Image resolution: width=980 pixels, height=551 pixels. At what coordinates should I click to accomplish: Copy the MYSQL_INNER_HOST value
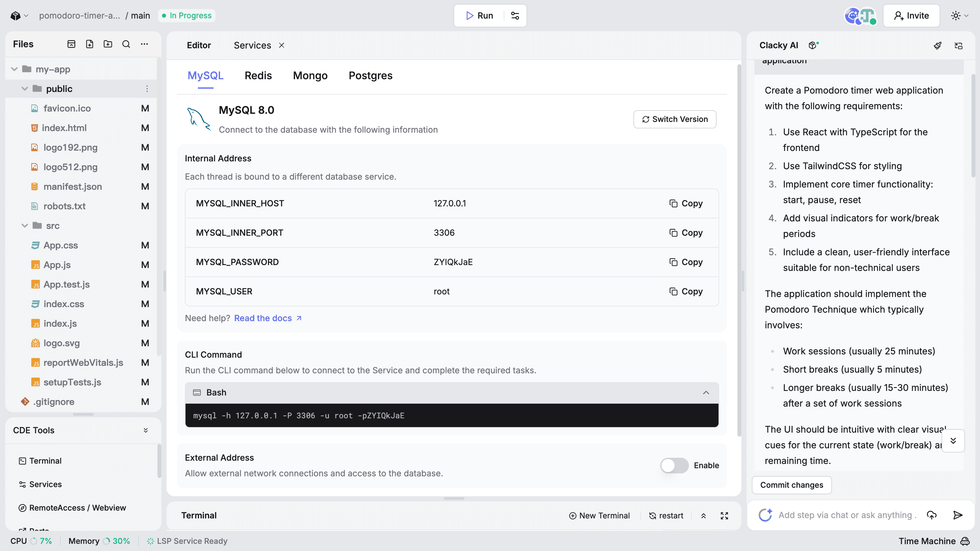coord(686,203)
